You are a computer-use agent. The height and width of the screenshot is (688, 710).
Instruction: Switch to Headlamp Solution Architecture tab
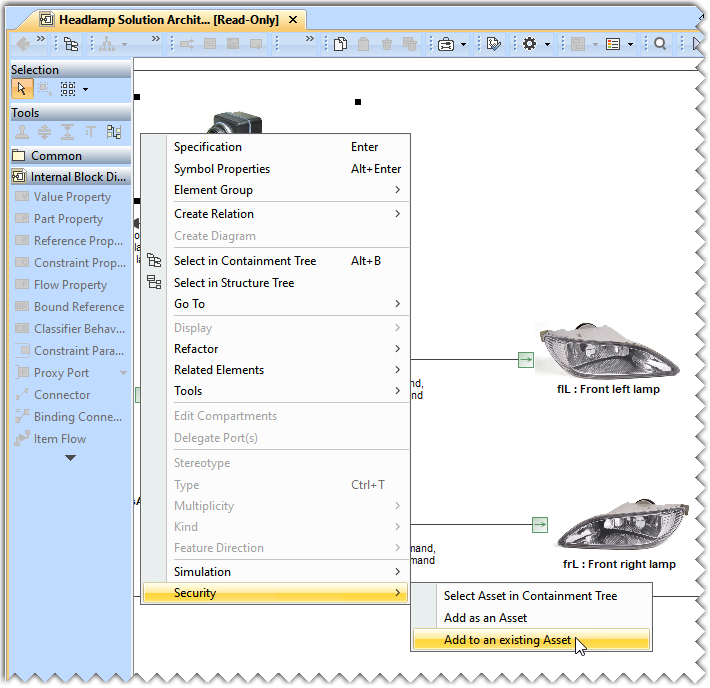[x=165, y=20]
